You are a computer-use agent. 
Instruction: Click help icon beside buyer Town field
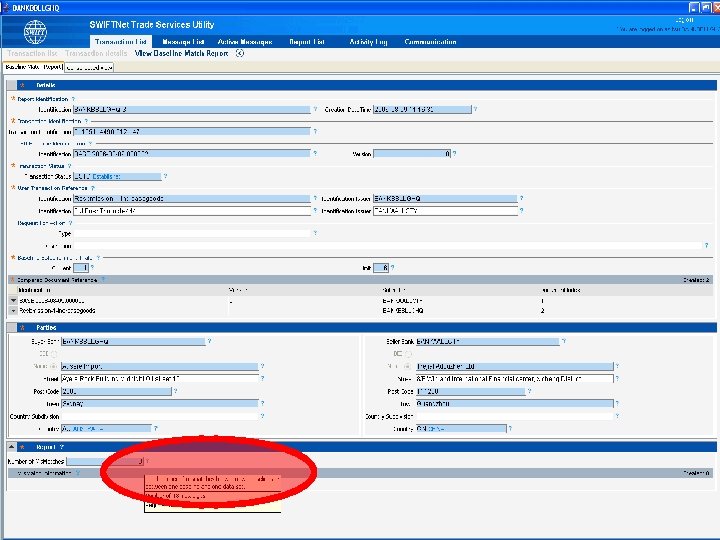click(x=262, y=404)
